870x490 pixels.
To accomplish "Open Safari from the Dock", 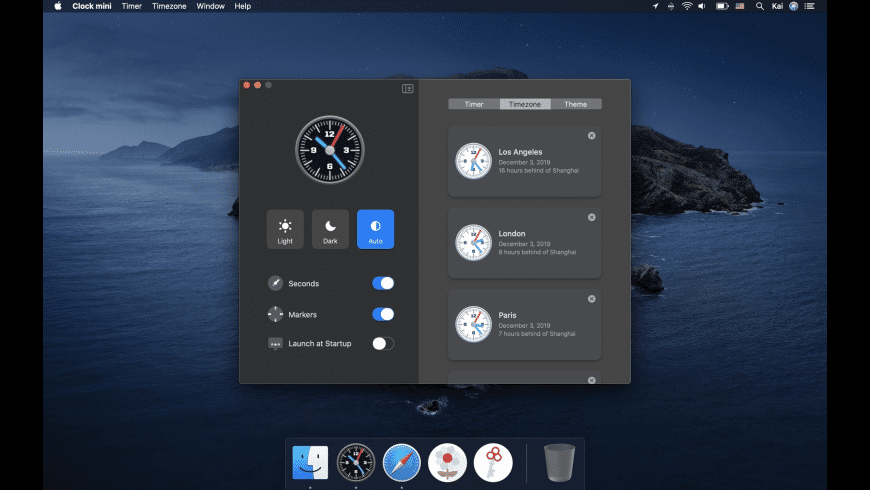I will [402, 462].
